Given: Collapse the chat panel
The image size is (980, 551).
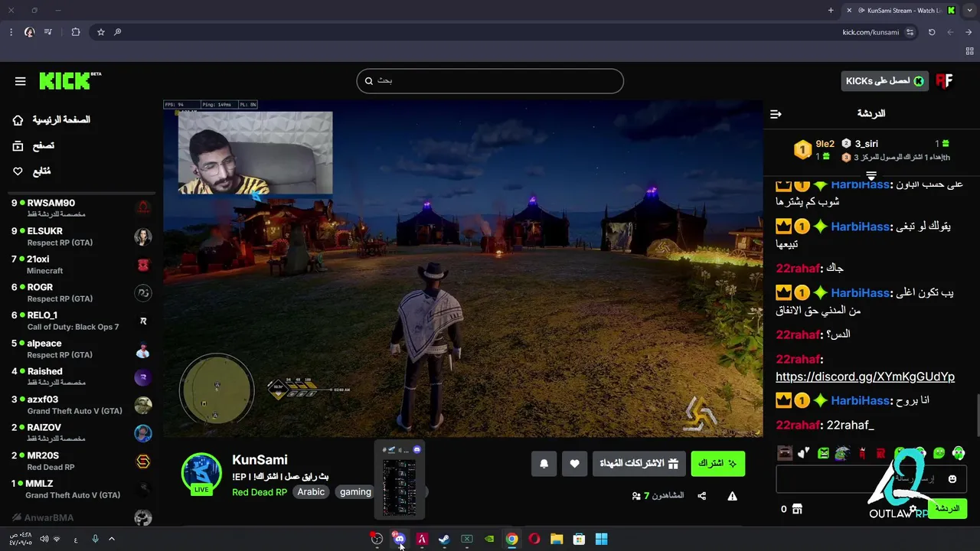Looking at the screenshot, I should (x=776, y=114).
